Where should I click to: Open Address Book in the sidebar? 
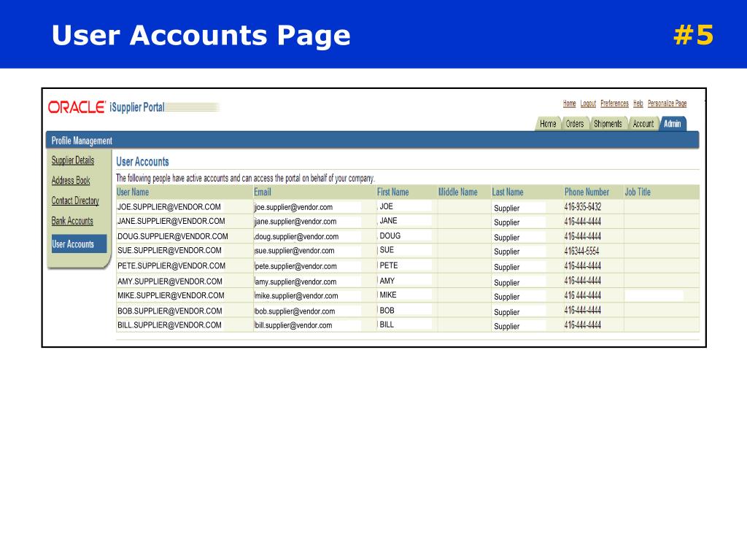pos(71,181)
